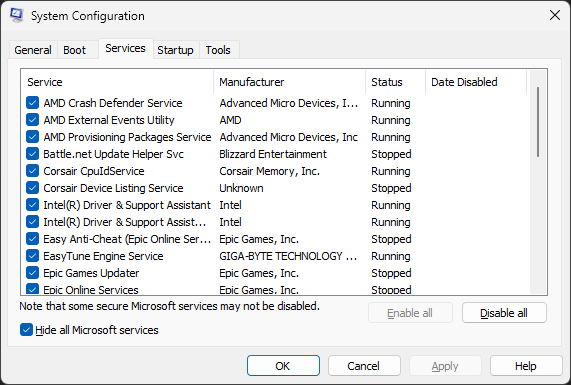Uncheck Corsair Device Listing Service checkbox
Image resolution: width=571 pixels, height=385 pixels.
tap(32, 188)
